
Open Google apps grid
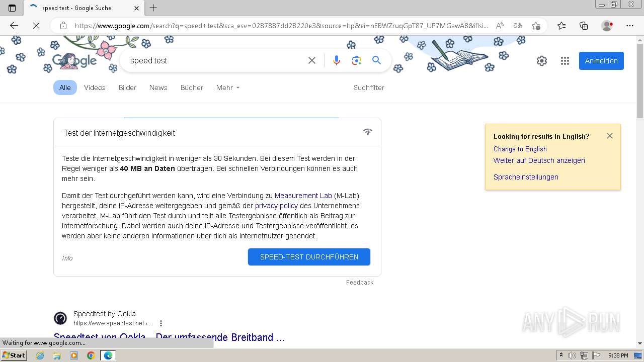click(x=565, y=61)
